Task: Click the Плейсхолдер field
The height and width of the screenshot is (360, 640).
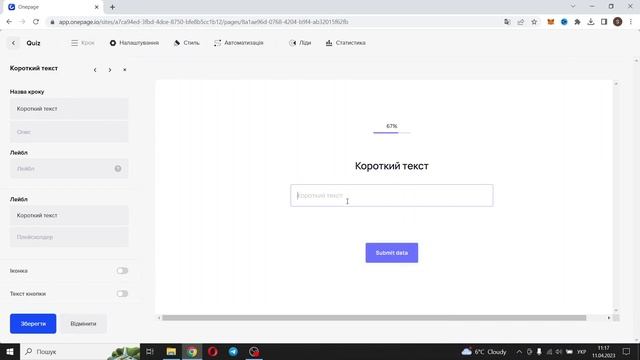Action: tap(69, 237)
